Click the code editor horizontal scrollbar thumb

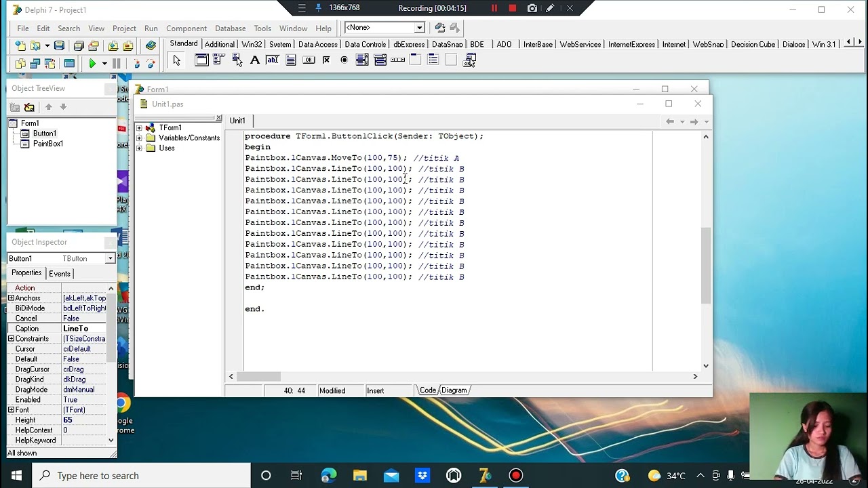(258, 377)
